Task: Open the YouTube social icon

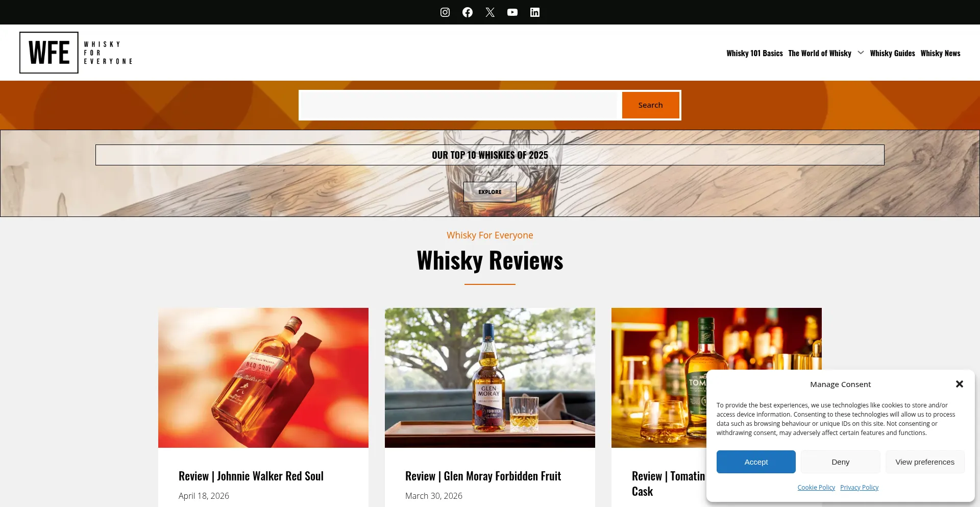Action: pos(512,12)
